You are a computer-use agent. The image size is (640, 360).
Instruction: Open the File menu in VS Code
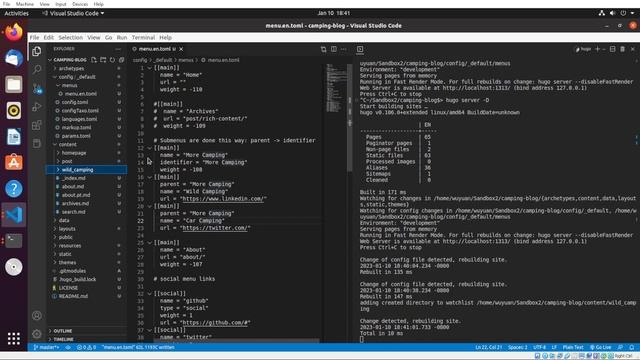click(x=34, y=37)
